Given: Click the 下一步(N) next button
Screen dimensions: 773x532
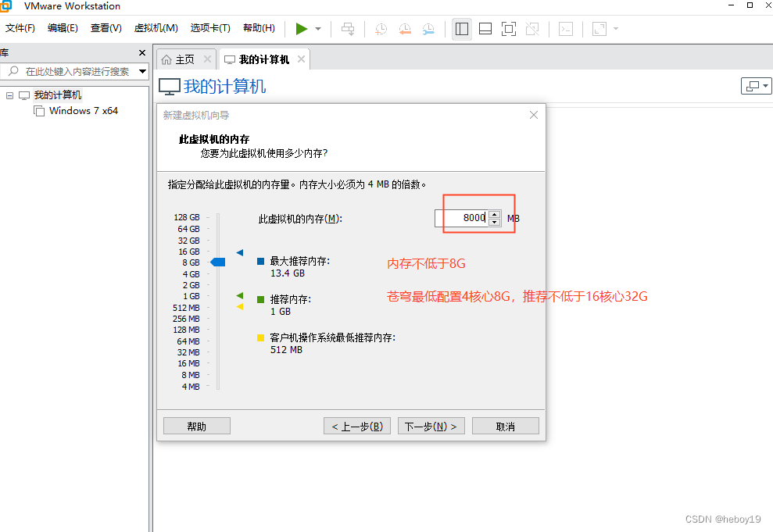Looking at the screenshot, I should coord(431,426).
